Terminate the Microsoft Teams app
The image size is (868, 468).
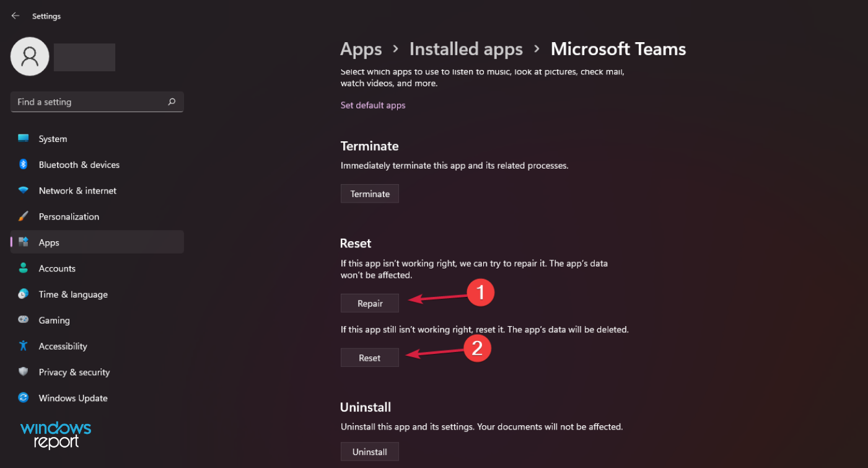click(370, 194)
